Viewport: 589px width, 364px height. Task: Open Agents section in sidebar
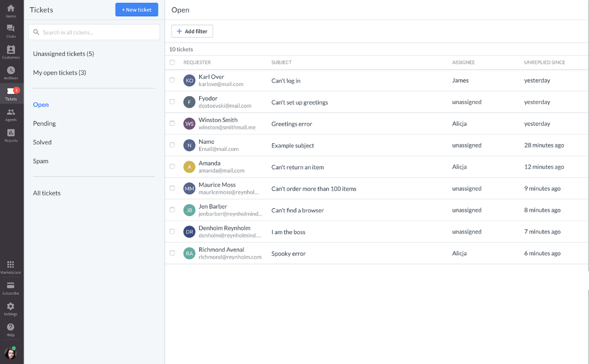coord(11,114)
